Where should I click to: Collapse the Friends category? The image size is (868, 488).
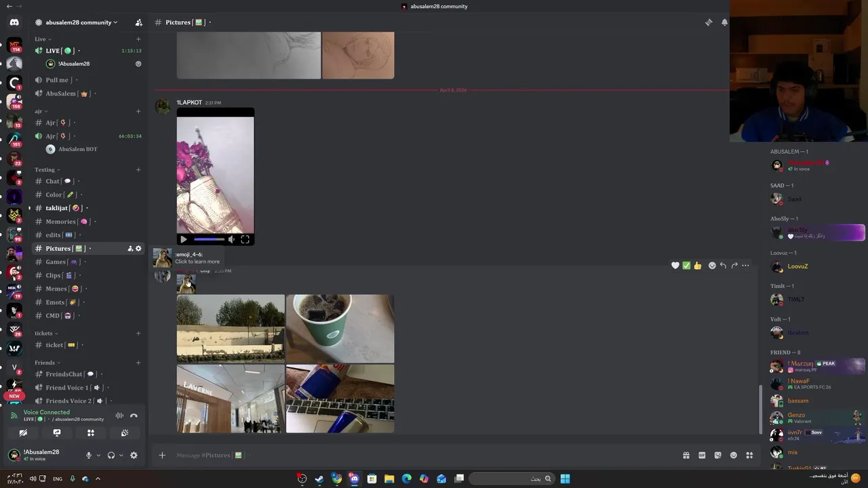pyautogui.click(x=47, y=363)
